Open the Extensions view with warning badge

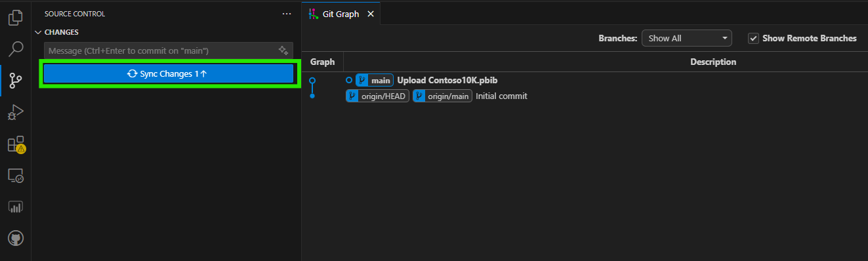tap(16, 144)
